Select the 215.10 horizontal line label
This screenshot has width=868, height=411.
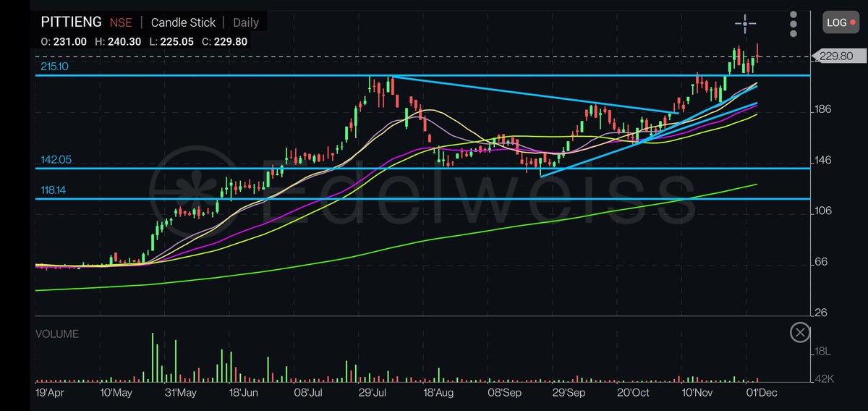click(54, 66)
